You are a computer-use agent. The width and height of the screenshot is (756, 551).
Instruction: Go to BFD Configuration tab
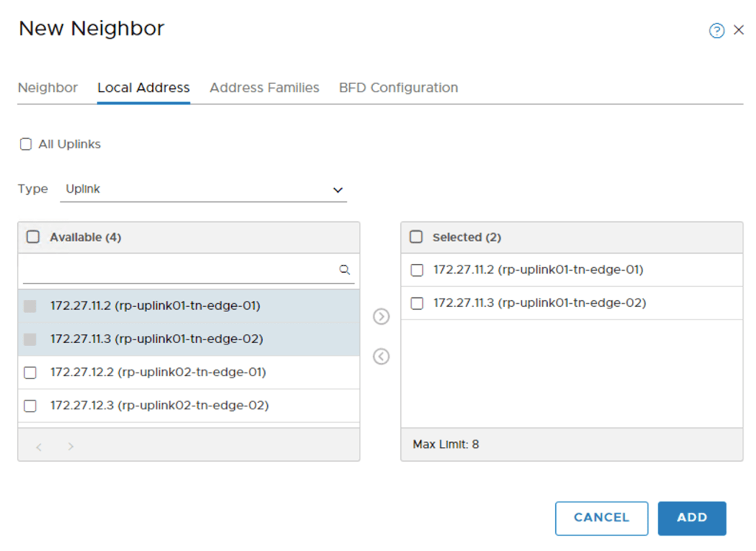point(399,88)
